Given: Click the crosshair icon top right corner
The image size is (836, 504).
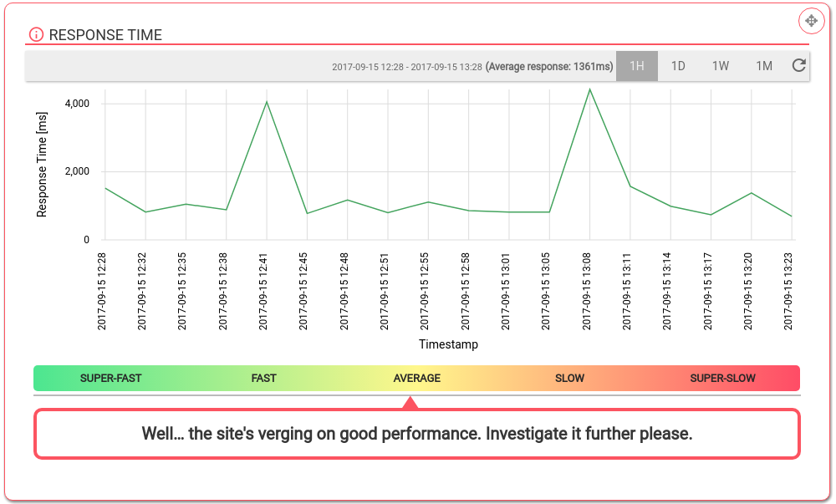Looking at the screenshot, I should [811, 20].
